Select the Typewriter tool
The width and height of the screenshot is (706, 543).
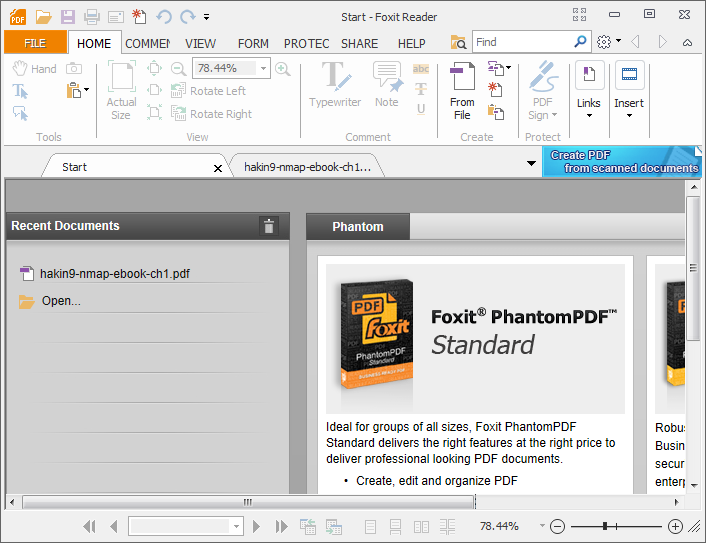(x=335, y=85)
